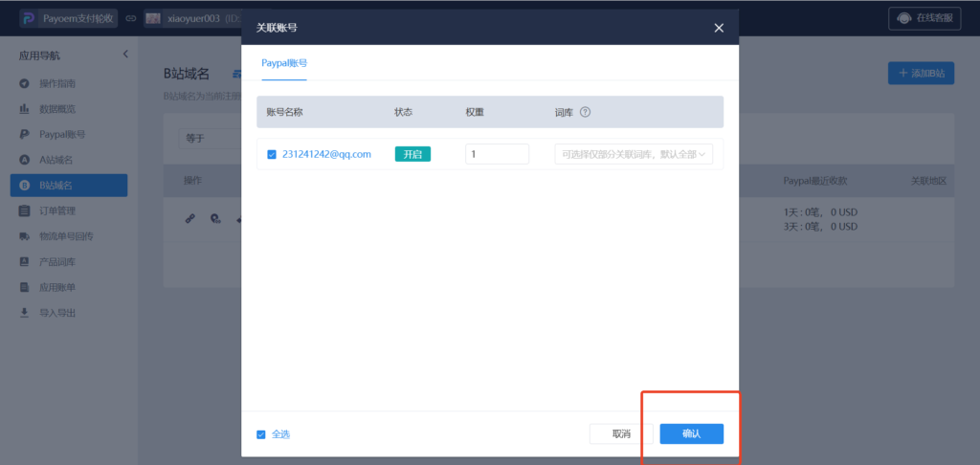Click the 取消 cancel button
The height and width of the screenshot is (465, 980).
(x=621, y=434)
